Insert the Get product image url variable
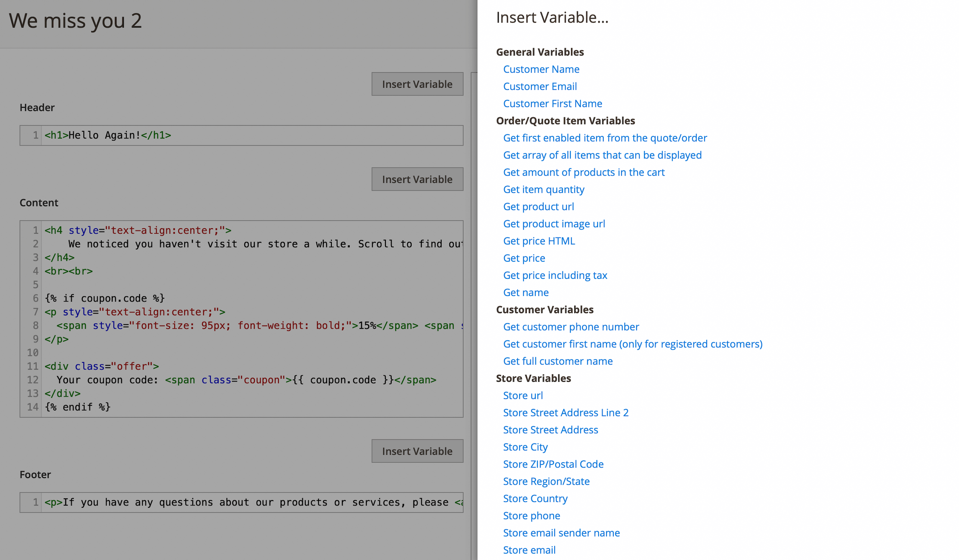959x560 pixels. [x=554, y=224]
